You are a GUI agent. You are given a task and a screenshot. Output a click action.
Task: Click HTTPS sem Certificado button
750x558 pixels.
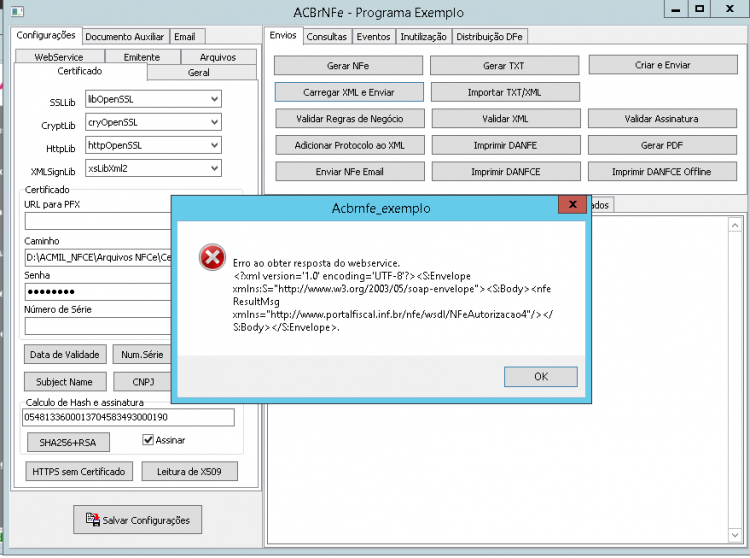(x=79, y=471)
